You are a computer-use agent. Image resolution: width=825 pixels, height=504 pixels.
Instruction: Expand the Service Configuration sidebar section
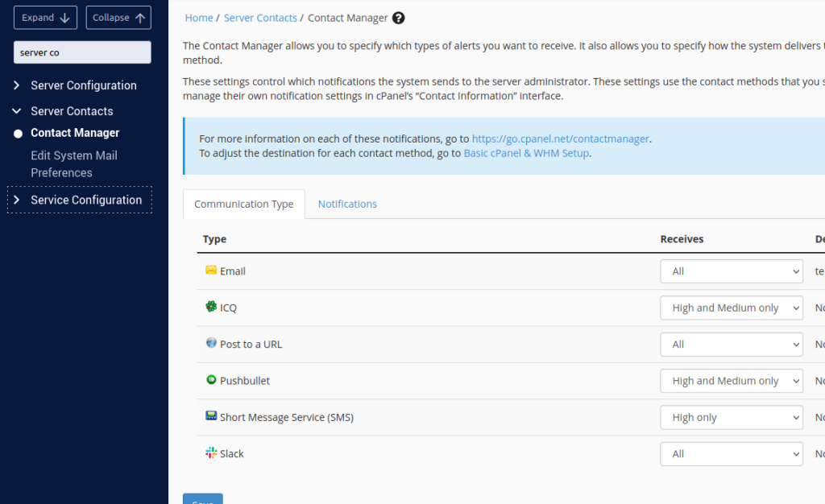coord(85,200)
